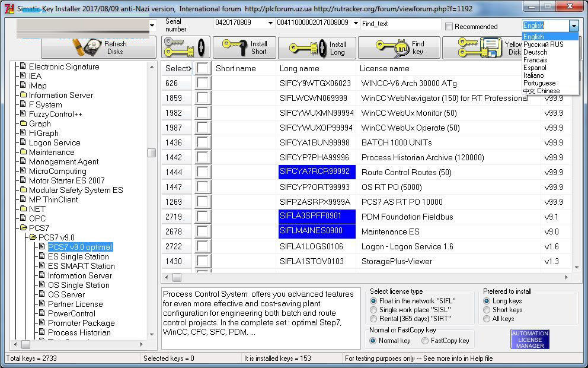Click the Find_text search field
Viewport: 588px width, 368px height.
(x=400, y=24)
